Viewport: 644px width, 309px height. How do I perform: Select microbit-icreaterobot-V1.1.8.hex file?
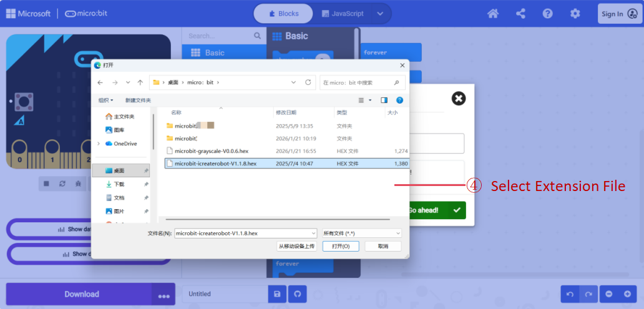[287, 163]
